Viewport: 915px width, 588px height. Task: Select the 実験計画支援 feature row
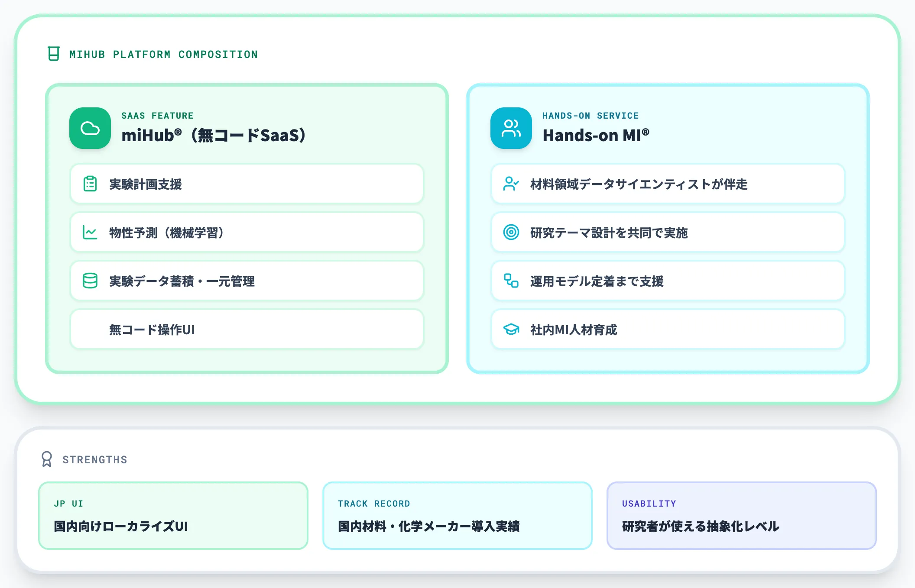coord(247,184)
